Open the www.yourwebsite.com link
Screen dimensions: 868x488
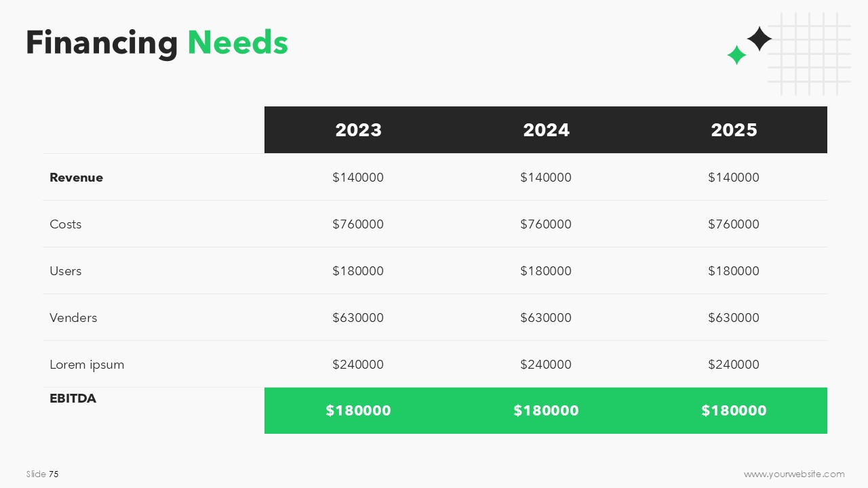click(794, 474)
